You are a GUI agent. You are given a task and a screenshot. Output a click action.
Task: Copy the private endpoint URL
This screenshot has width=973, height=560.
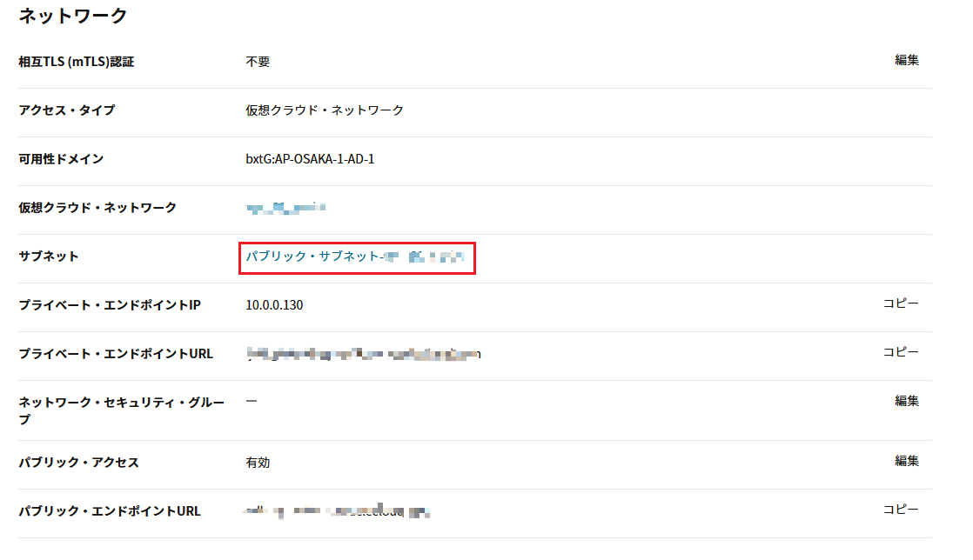901,352
